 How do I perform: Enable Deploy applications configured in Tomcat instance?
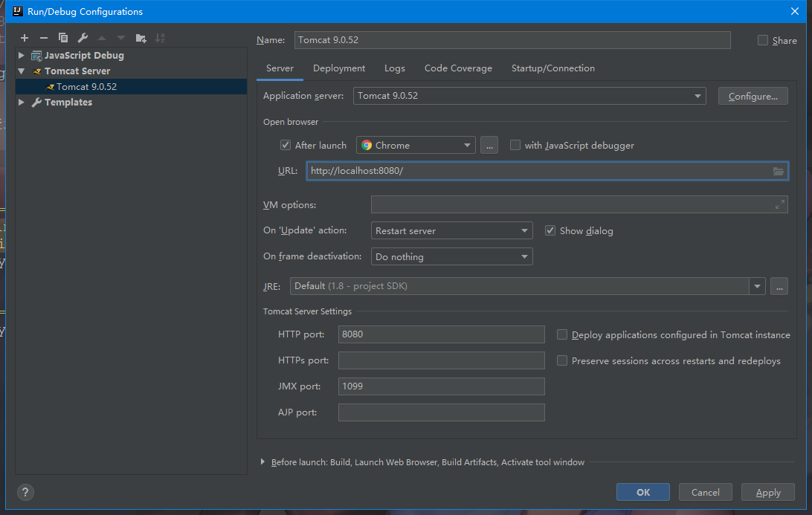click(x=562, y=335)
